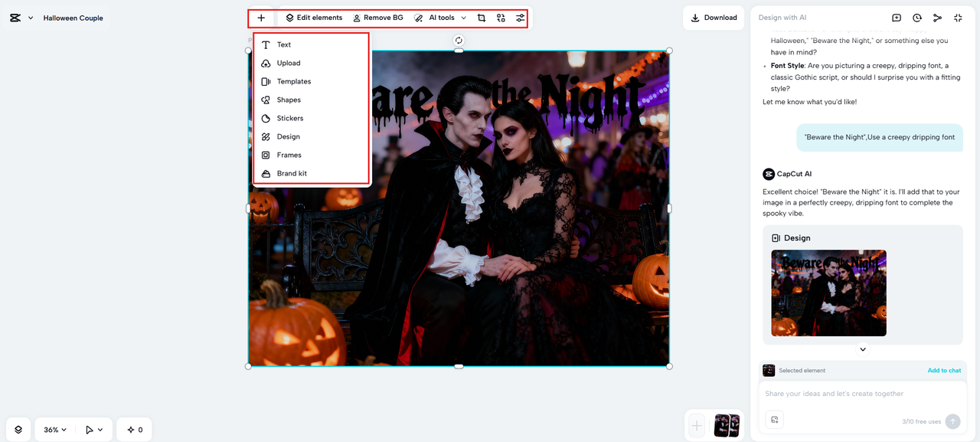The height and width of the screenshot is (442, 980).
Task: Expand the chevron beside the CapCut logo
Action: point(31,18)
